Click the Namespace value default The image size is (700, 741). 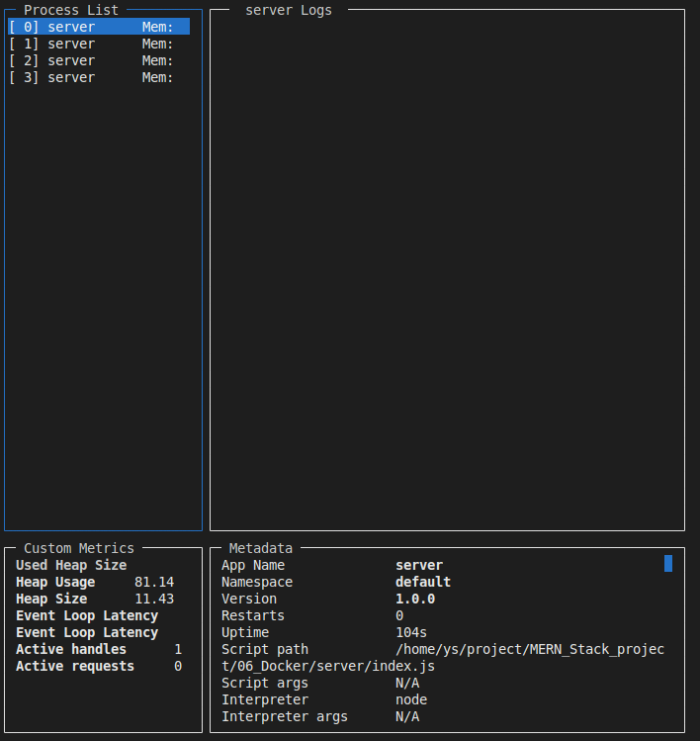pyautogui.click(x=423, y=582)
